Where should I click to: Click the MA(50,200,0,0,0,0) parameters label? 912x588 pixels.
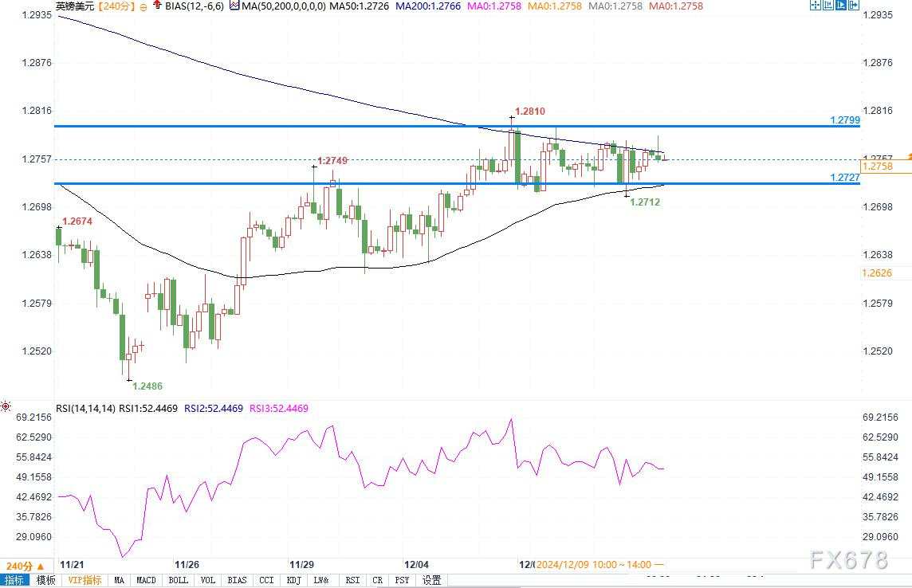click(x=284, y=6)
